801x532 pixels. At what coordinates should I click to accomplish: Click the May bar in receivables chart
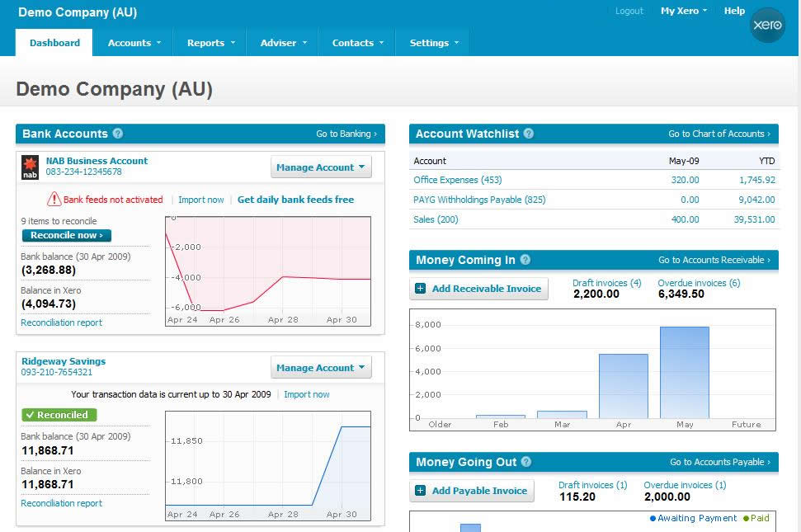pyautogui.click(x=685, y=373)
